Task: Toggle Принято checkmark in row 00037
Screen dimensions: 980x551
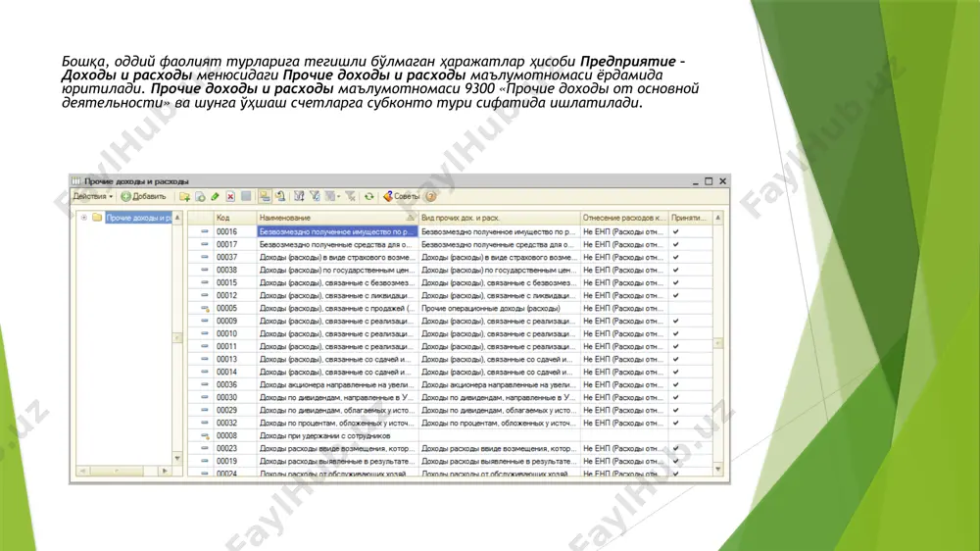Action: click(675, 257)
